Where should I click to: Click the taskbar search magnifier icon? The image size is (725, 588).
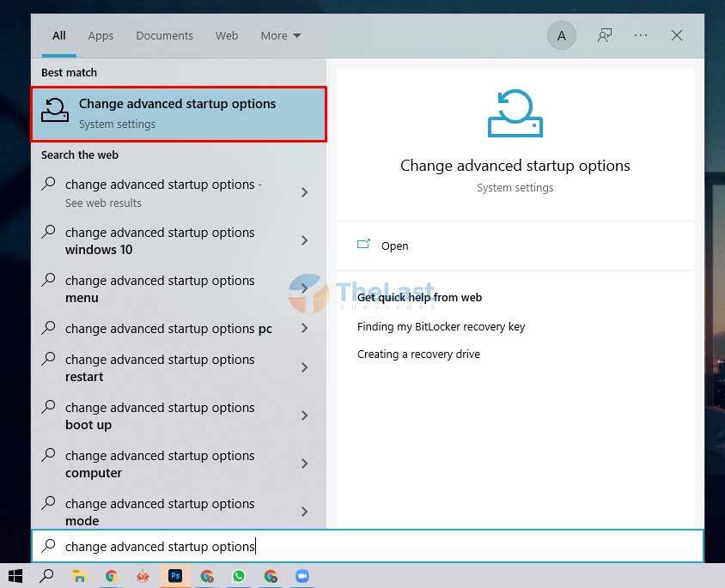click(x=46, y=576)
